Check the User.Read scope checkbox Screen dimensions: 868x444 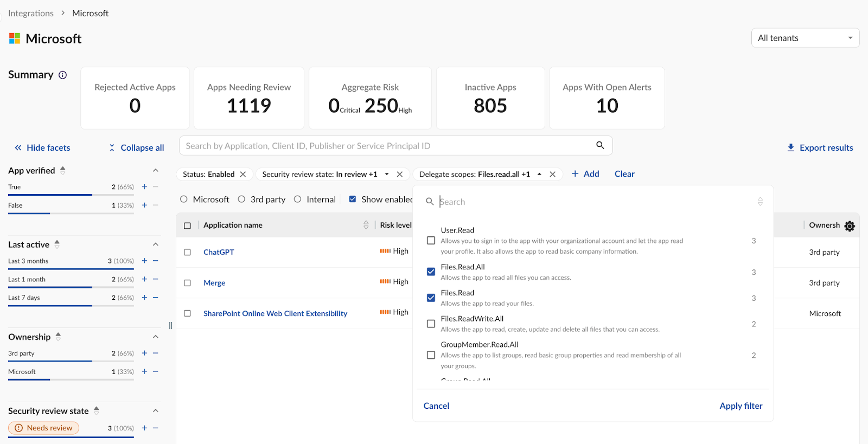tap(431, 240)
